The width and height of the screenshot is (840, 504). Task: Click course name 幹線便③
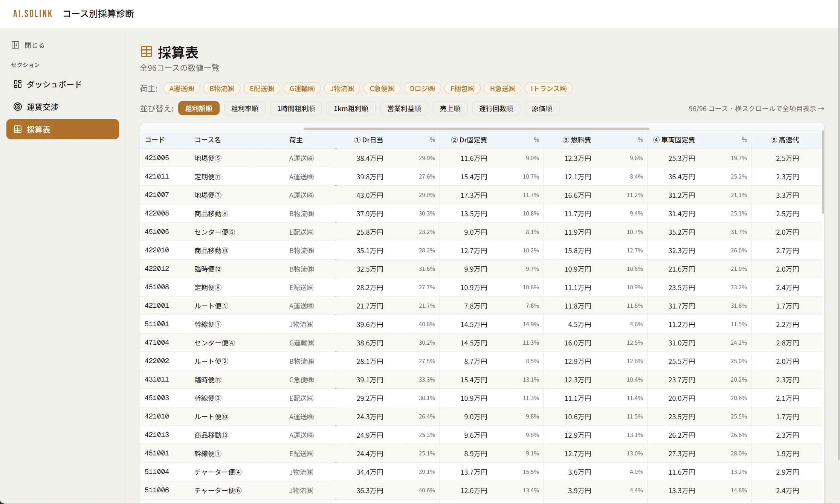208,398
